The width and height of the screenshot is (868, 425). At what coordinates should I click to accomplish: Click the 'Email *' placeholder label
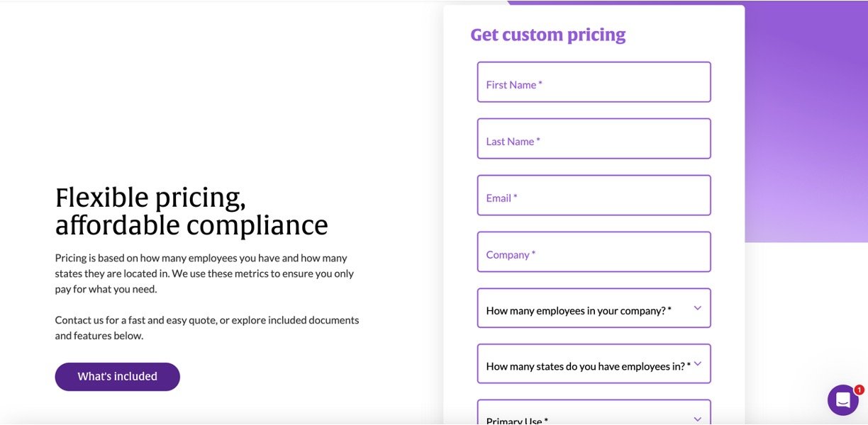(x=501, y=198)
